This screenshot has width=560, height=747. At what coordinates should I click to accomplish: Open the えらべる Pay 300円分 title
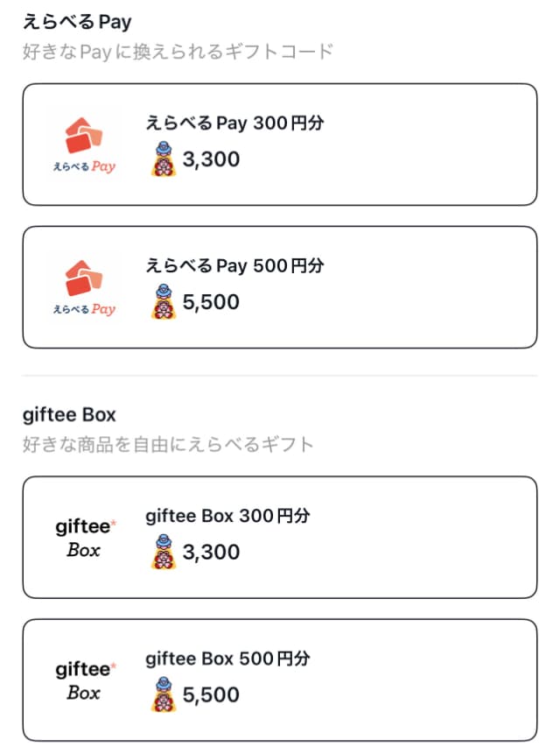[x=234, y=123]
